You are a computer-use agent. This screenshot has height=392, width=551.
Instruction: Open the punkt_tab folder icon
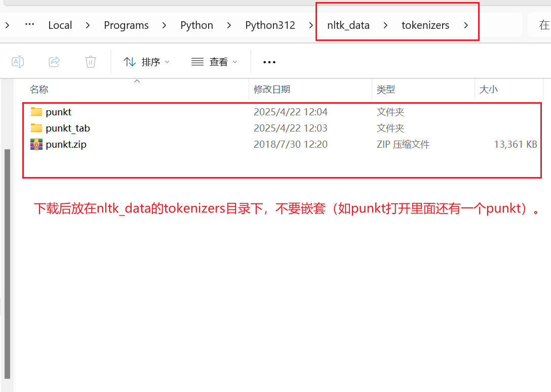tap(37, 128)
